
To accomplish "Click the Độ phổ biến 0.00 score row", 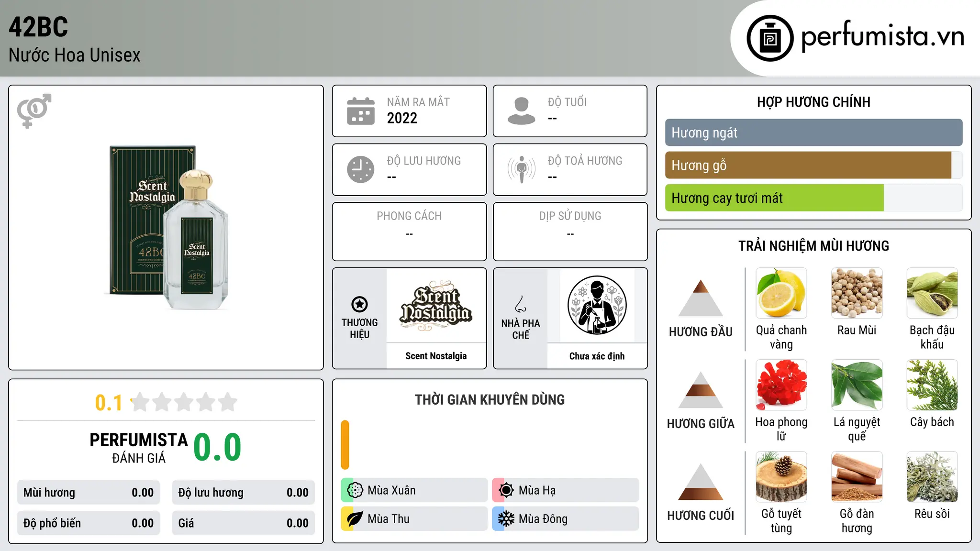I will [89, 523].
